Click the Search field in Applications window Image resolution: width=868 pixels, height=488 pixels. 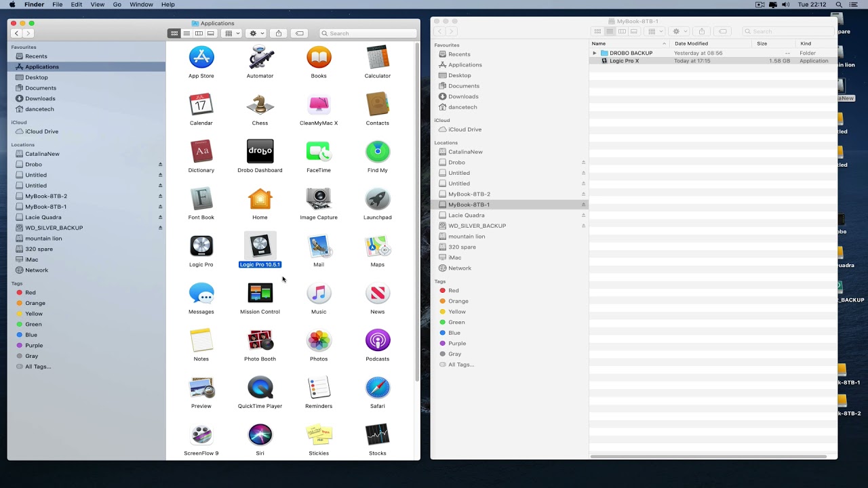[x=368, y=33]
